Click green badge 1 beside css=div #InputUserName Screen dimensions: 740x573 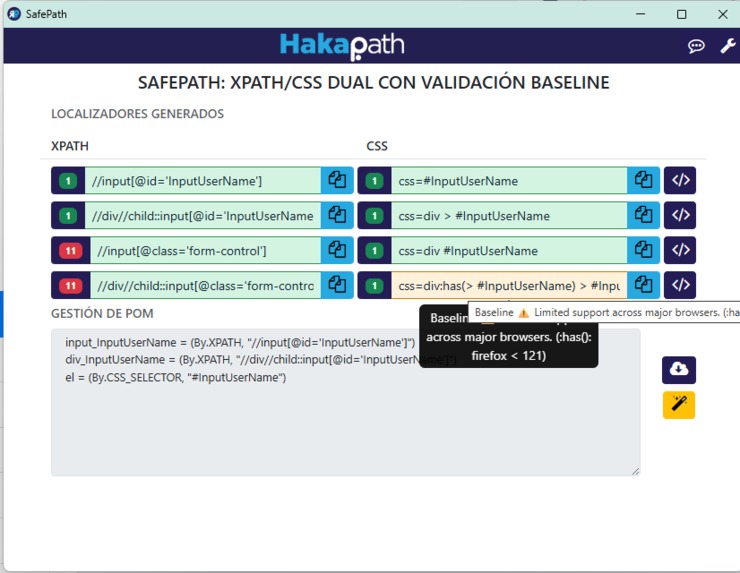click(375, 251)
